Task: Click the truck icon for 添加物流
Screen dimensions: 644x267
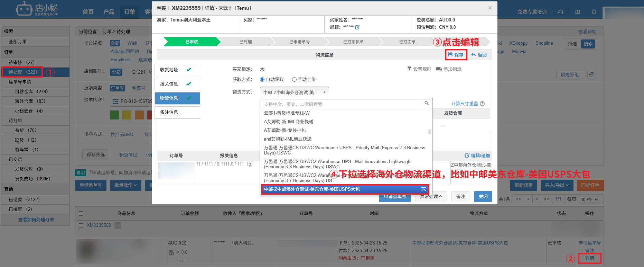Action: tap(439, 69)
